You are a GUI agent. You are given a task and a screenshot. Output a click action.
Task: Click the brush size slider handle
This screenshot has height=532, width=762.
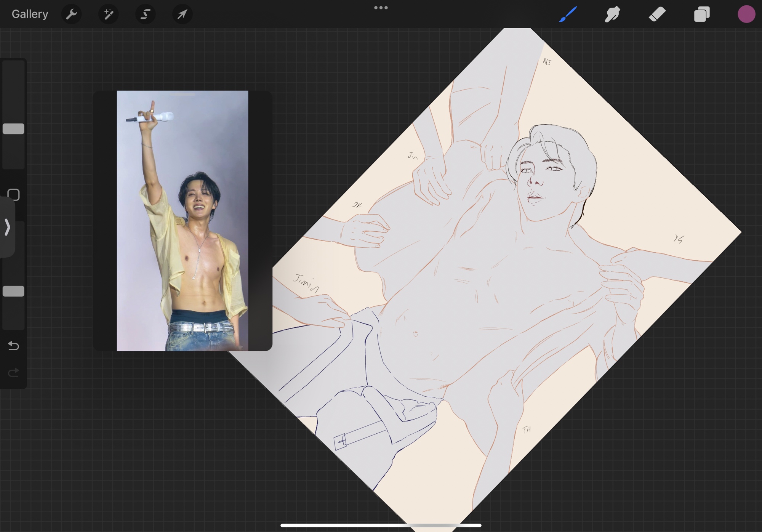(13, 129)
